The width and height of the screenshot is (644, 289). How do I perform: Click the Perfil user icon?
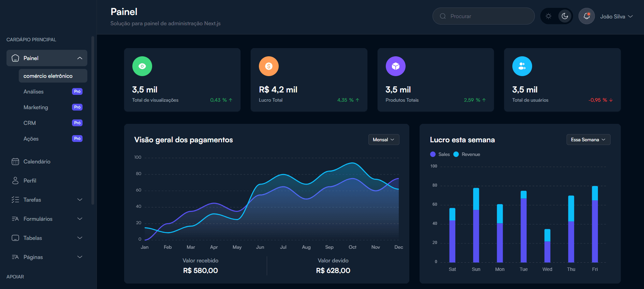tap(15, 180)
